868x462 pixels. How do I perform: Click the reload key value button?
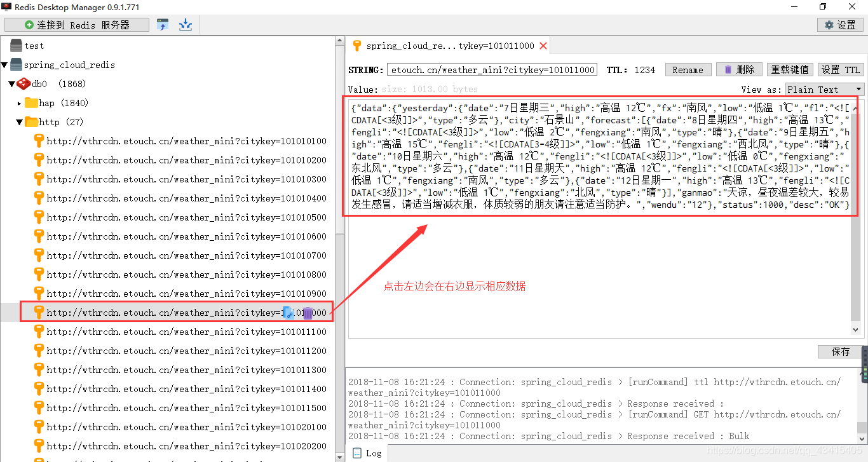[790, 70]
